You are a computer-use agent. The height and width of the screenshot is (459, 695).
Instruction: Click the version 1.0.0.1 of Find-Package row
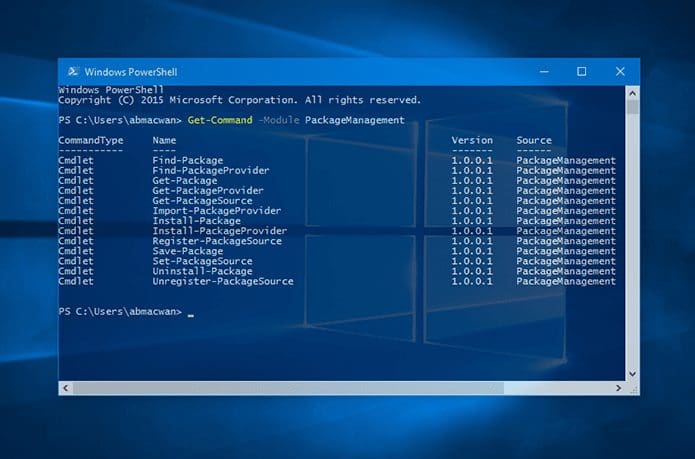pos(472,160)
